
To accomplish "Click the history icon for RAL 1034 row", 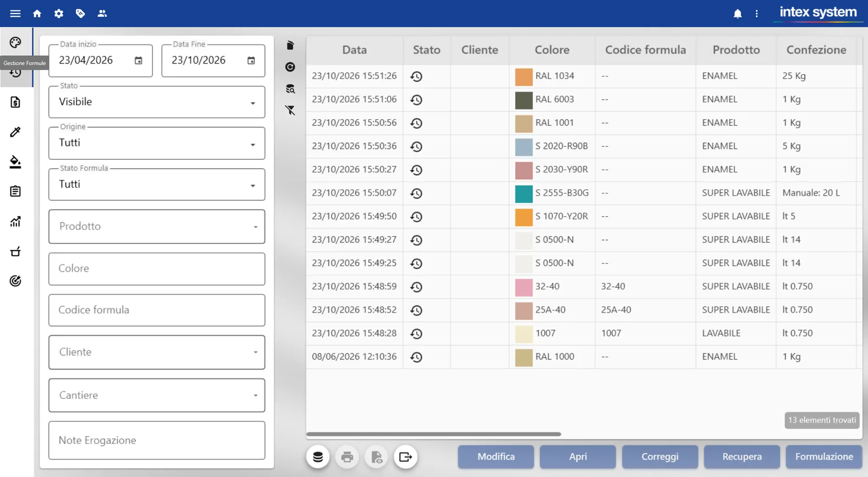I will (x=416, y=76).
